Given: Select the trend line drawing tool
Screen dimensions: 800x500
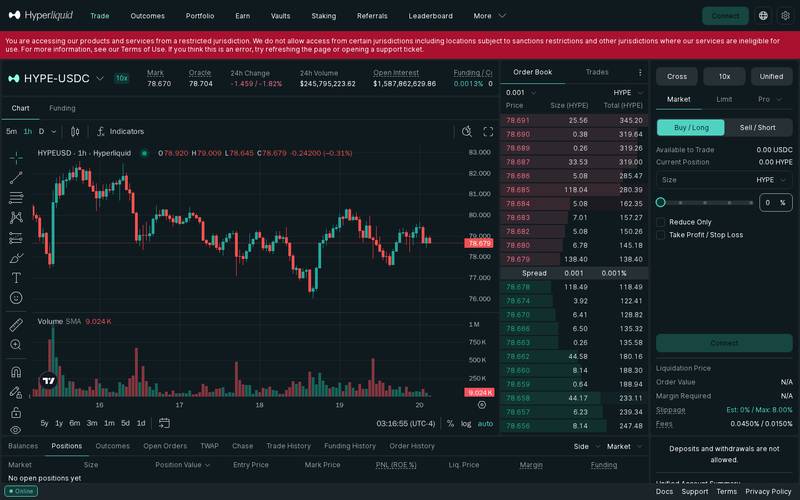Looking at the screenshot, I should tap(16, 178).
